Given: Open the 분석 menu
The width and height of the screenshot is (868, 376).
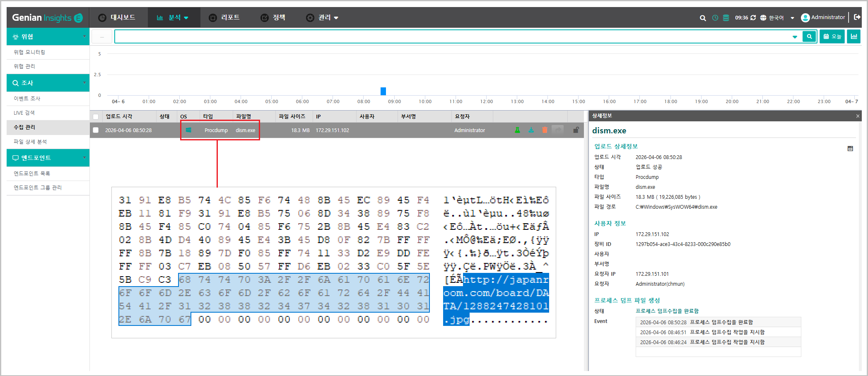Looking at the screenshot, I should 174,17.
